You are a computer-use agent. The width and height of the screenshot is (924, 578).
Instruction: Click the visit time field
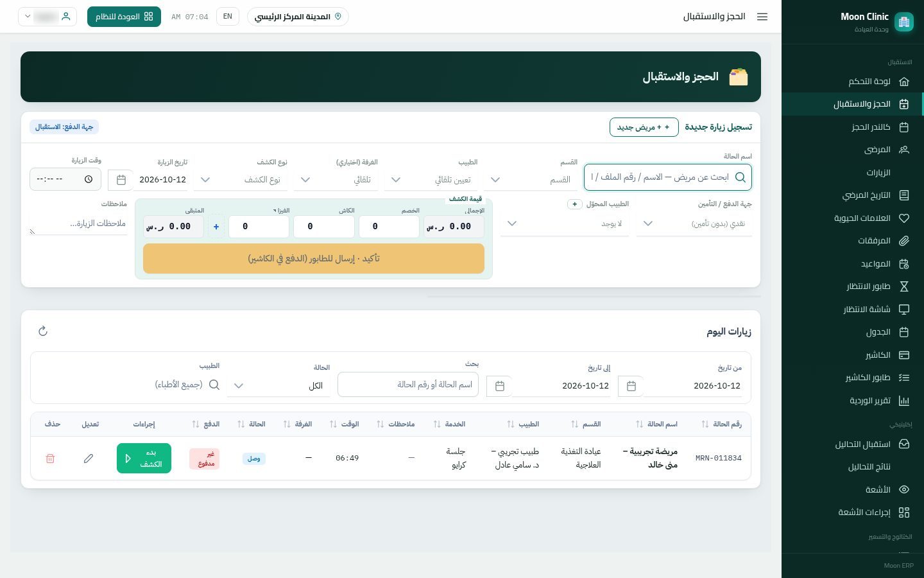65,179
